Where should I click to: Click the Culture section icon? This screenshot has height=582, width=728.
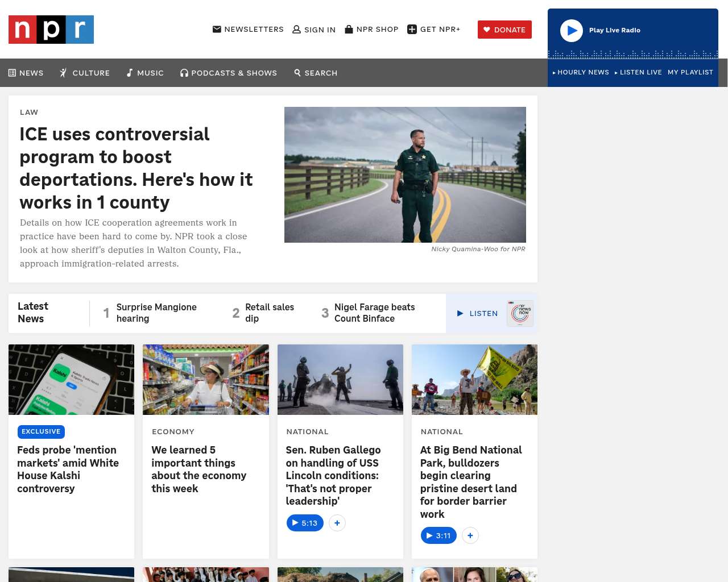coord(64,73)
